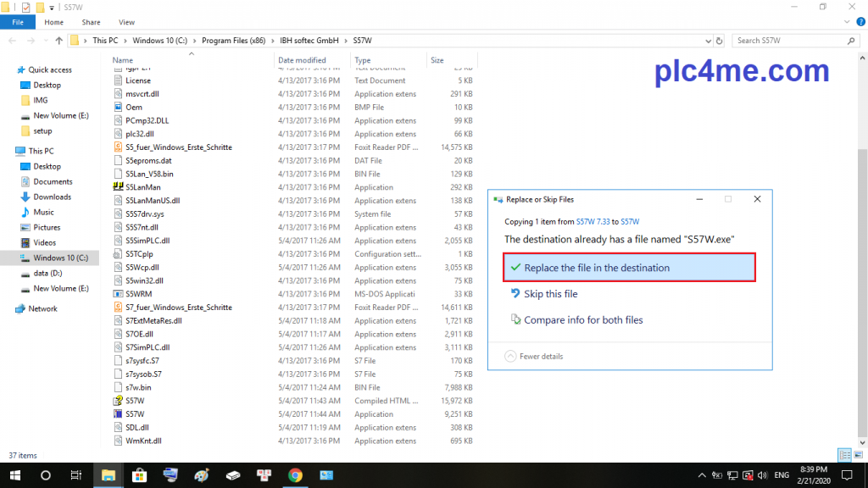Open the File menu

[x=18, y=23]
